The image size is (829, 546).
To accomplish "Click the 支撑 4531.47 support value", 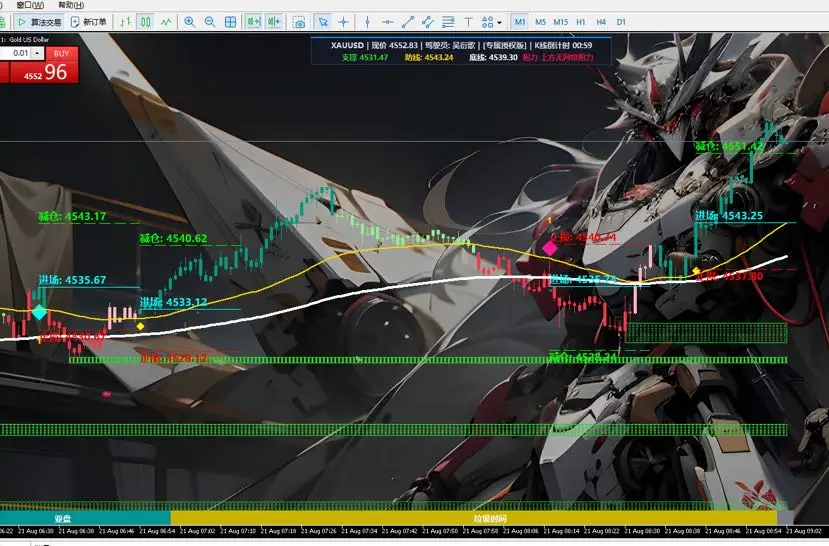I will coord(365,57).
